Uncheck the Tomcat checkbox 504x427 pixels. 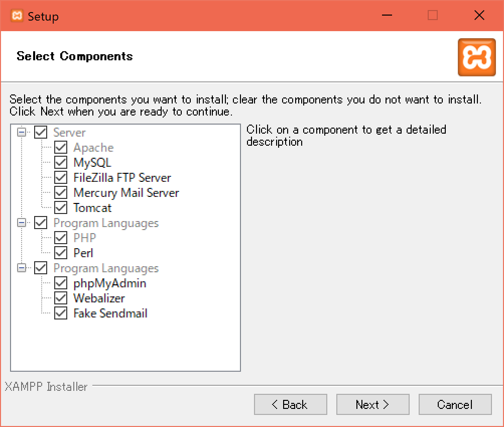point(61,207)
